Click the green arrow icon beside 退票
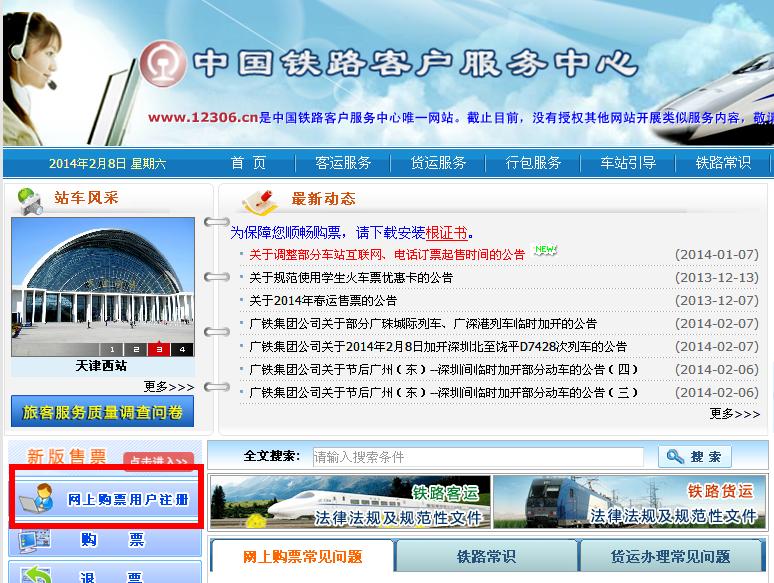The image size is (774, 583). pyautogui.click(x=36, y=575)
